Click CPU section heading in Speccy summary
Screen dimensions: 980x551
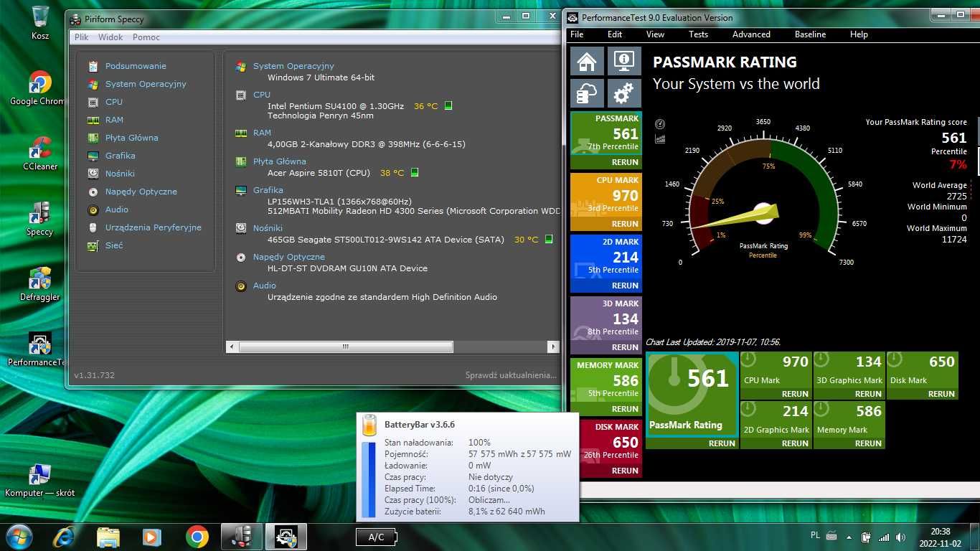(262, 95)
